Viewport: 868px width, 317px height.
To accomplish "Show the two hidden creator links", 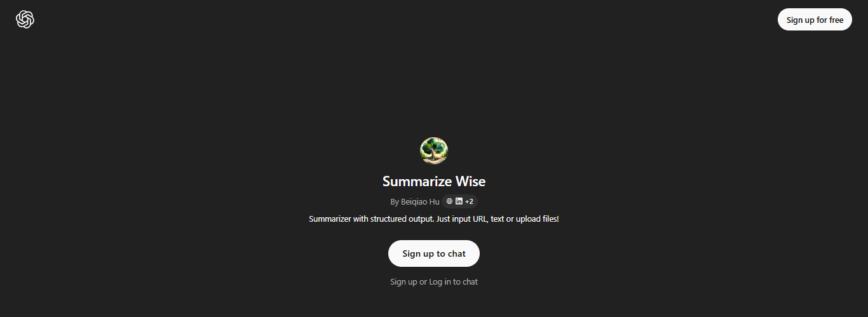I will click(x=469, y=201).
